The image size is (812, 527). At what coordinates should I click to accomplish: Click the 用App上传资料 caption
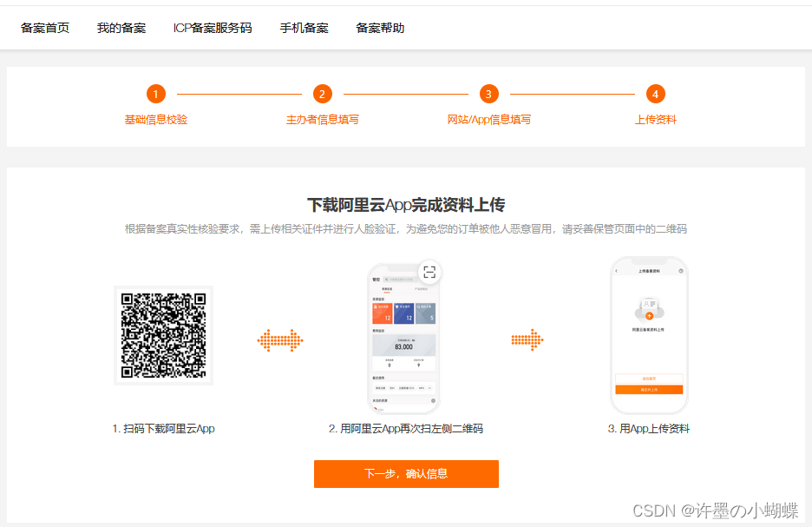point(649,429)
